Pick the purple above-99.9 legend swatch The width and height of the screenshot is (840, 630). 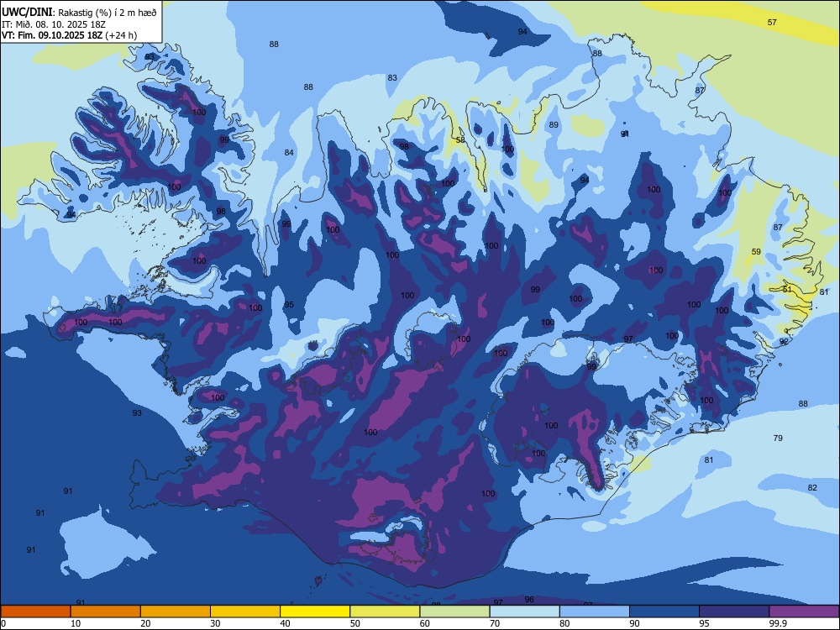[804, 612]
